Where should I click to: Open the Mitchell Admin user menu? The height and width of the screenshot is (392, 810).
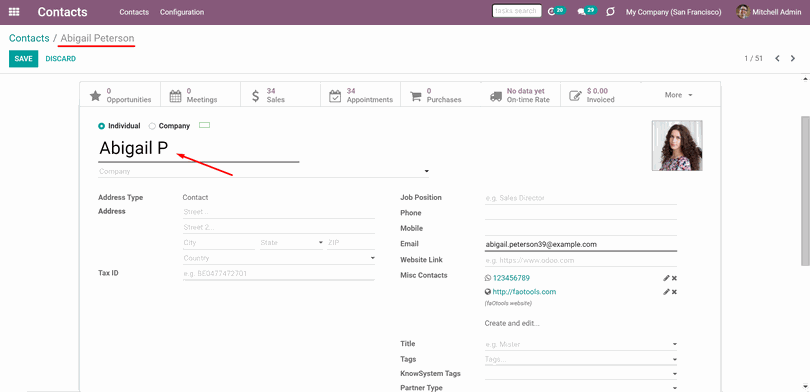(x=769, y=12)
